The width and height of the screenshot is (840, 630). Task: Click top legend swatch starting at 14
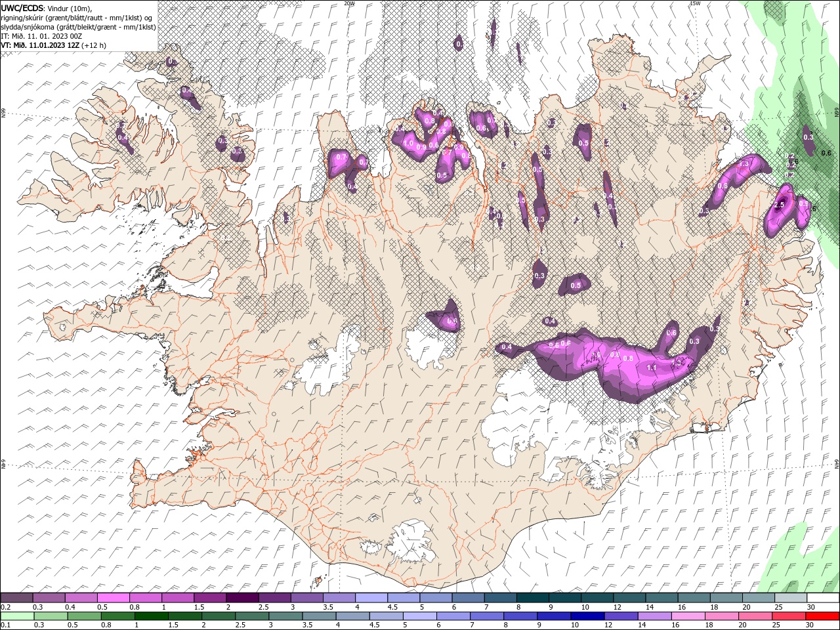661,598
